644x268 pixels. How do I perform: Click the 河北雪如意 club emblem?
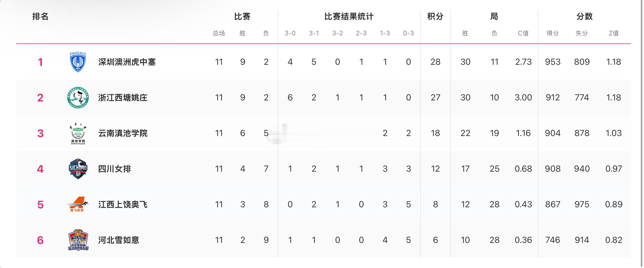click(x=78, y=240)
